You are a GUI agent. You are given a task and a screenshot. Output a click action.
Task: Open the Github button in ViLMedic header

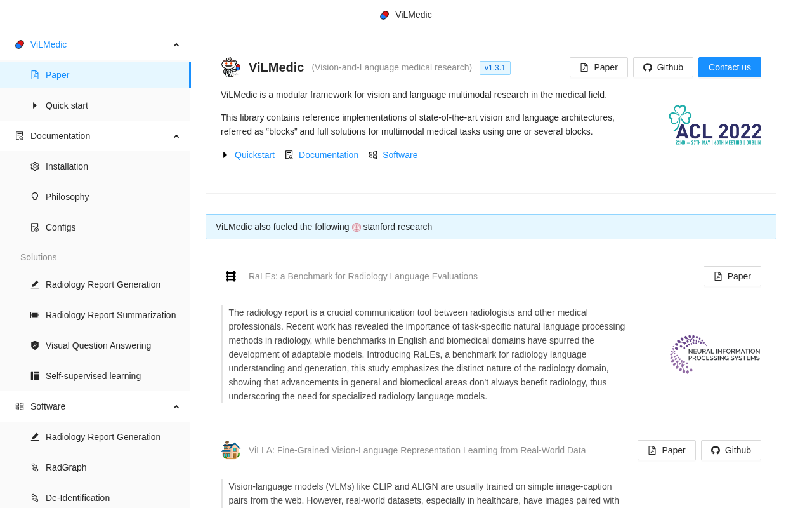coord(663,67)
